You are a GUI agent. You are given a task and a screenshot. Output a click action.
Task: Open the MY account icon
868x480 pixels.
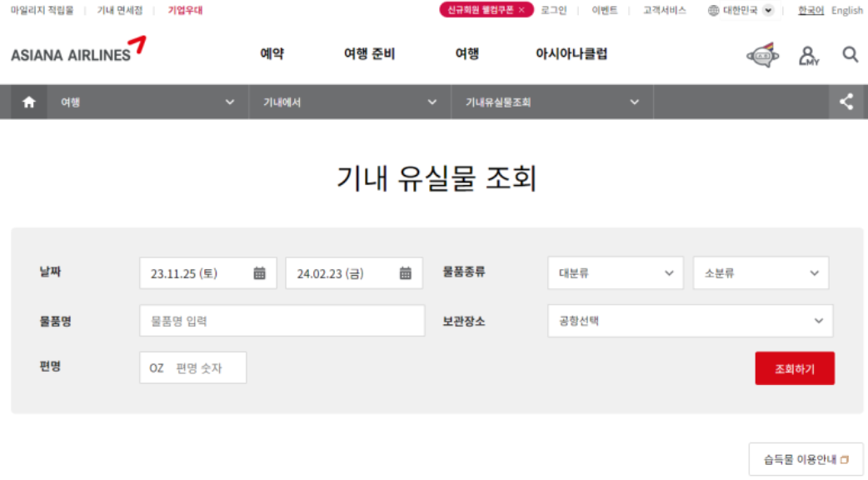pyautogui.click(x=808, y=55)
